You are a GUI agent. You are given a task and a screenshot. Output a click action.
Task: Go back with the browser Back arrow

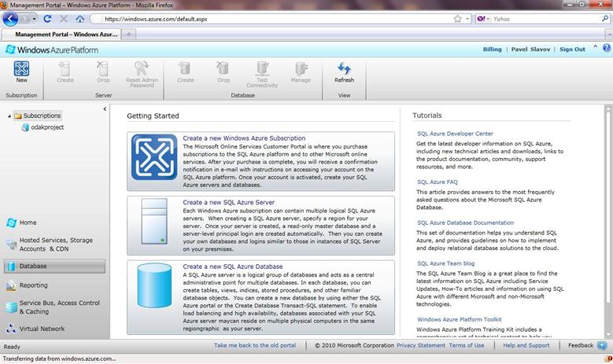[10, 19]
